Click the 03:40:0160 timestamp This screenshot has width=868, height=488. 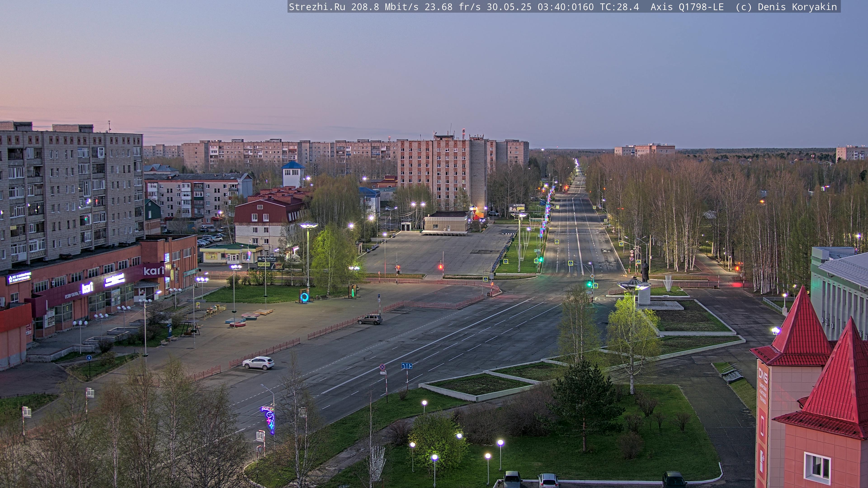[x=566, y=7]
